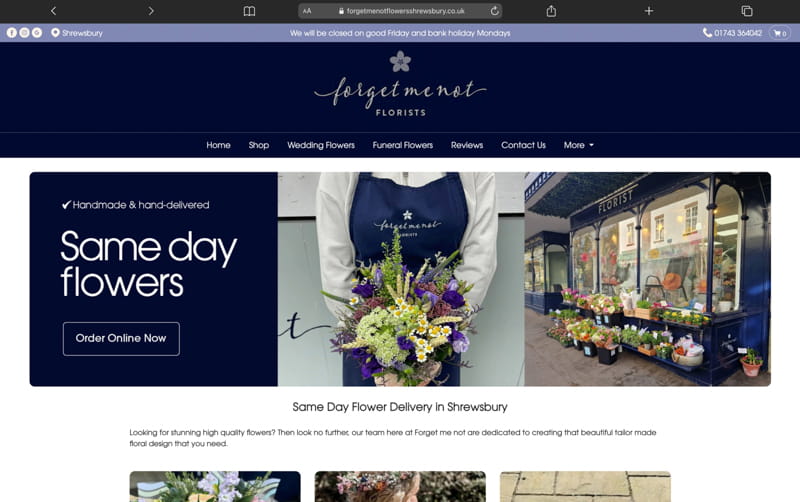This screenshot has width=800, height=502.
Task: Expand the More dropdown menu
Action: pyautogui.click(x=579, y=145)
